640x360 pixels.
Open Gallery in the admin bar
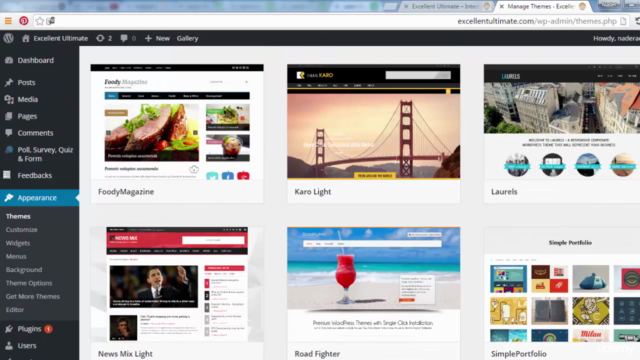[187, 38]
